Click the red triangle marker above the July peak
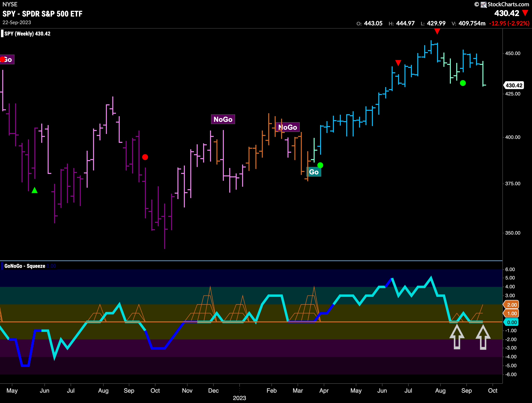532x403 pixels. [437, 32]
